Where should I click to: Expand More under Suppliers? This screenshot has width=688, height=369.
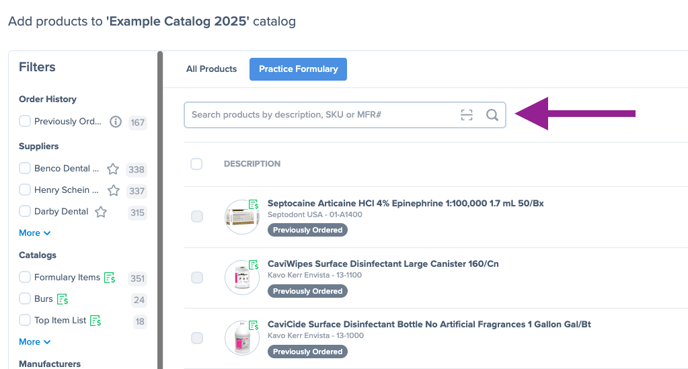[35, 233]
